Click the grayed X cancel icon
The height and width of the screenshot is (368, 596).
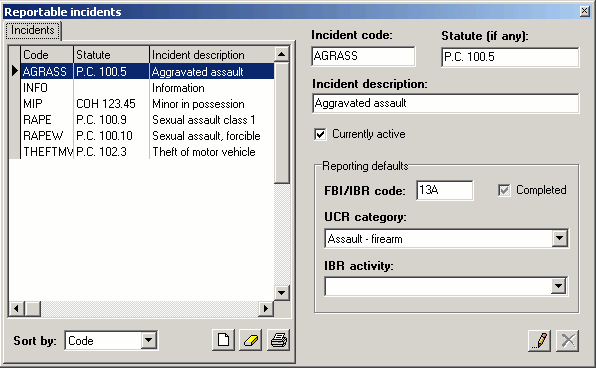click(567, 340)
